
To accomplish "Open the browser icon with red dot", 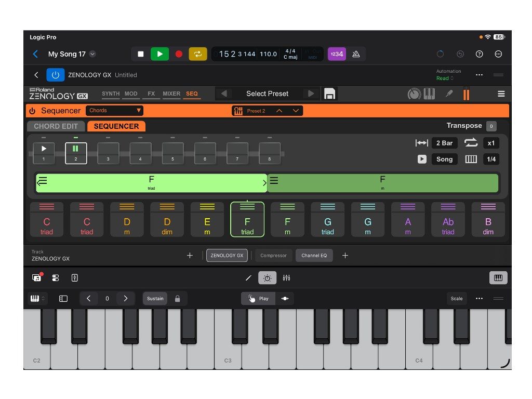I will [x=37, y=278].
